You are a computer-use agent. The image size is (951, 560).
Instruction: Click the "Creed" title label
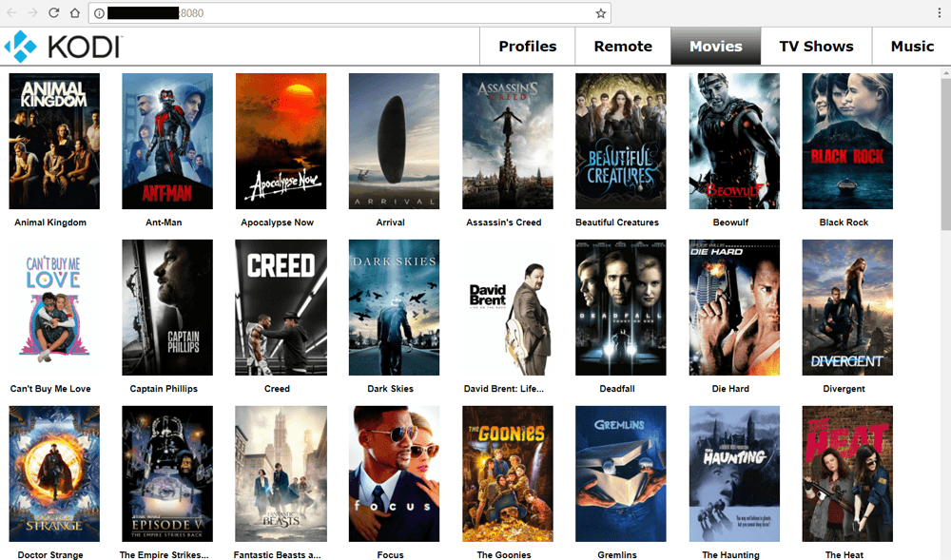click(277, 389)
